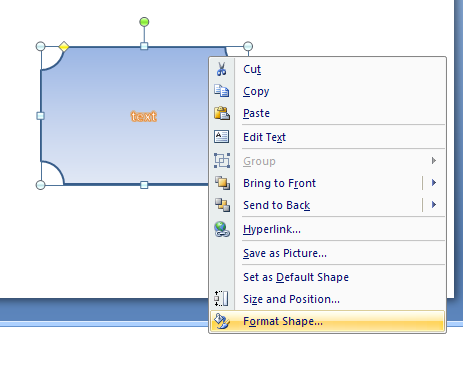Click the green rotation handle of the shape
Image resolution: width=463 pixels, height=366 pixels.
(x=144, y=22)
